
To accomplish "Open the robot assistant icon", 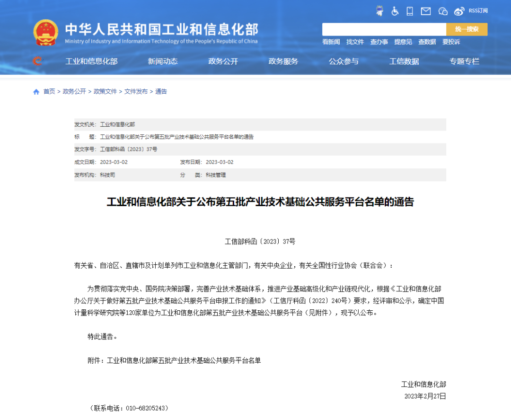I will coord(379,11).
